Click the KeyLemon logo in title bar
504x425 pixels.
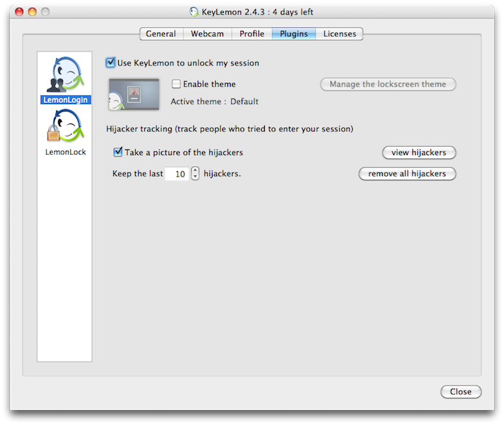point(194,12)
